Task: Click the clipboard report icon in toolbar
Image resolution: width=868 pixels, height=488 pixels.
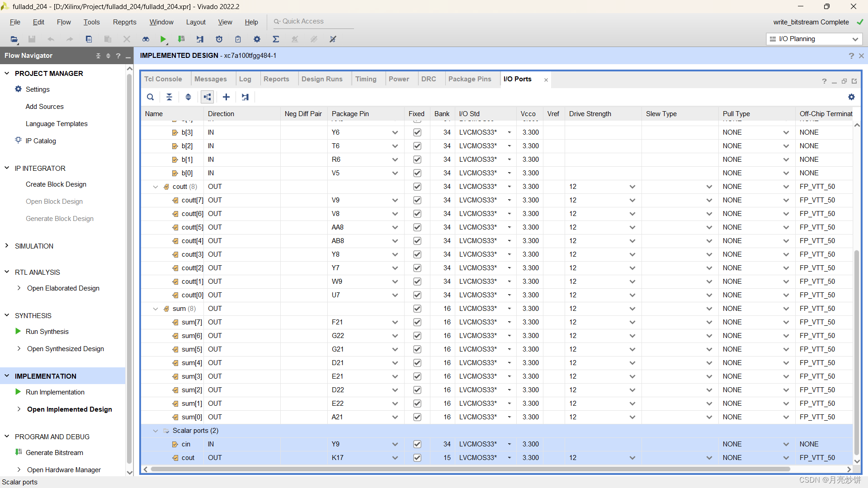Action: 238,39
